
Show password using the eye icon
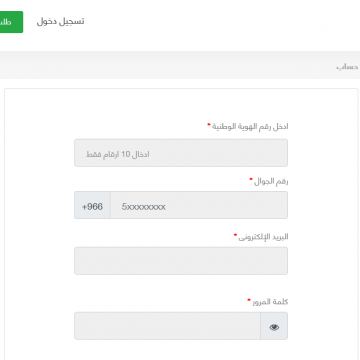point(274,326)
